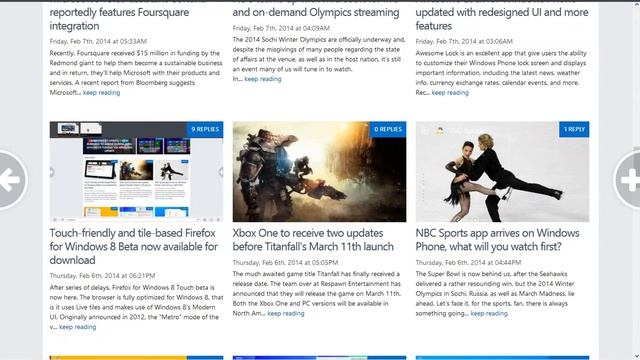This screenshot has height=360, width=640.
Task: Open Xbox One two updates headline
Action: click(313, 240)
